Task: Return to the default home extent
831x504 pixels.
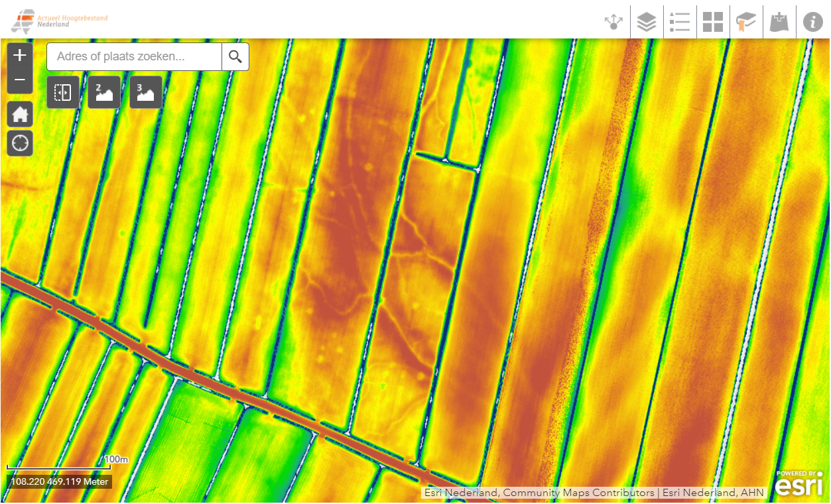Action: tap(20, 114)
